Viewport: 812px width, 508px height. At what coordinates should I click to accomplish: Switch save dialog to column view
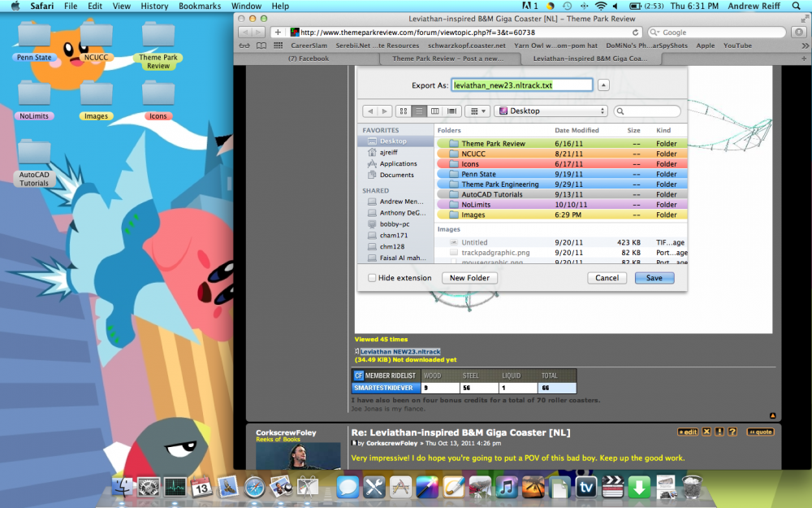click(x=435, y=111)
